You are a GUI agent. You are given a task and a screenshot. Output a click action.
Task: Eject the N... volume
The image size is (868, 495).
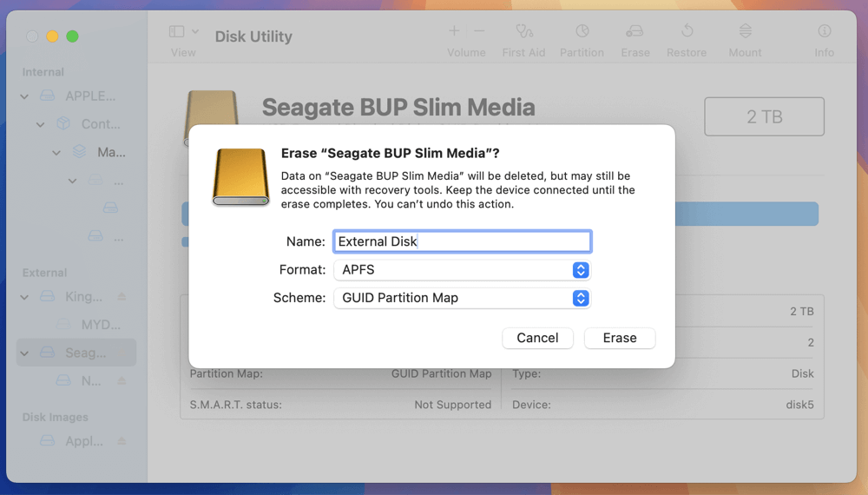(x=122, y=380)
